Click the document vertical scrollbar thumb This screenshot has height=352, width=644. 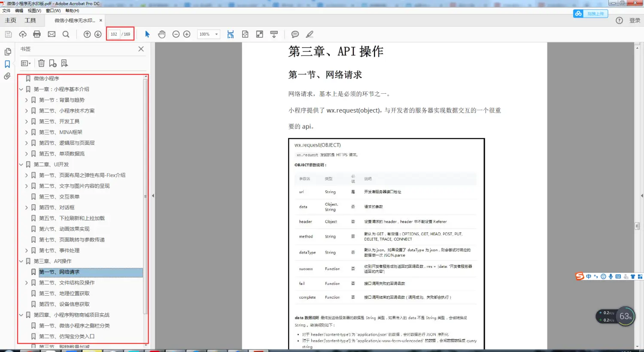click(637, 226)
